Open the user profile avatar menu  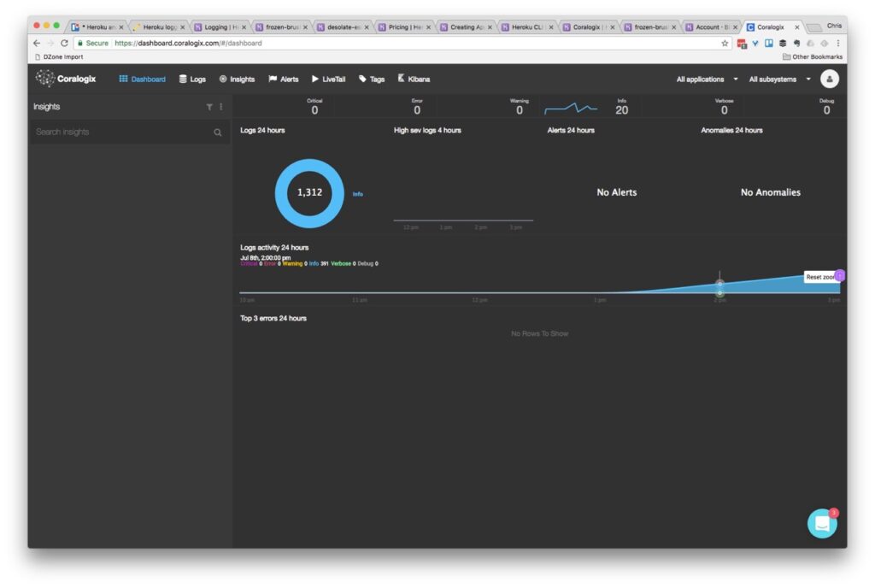coord(829,79)
